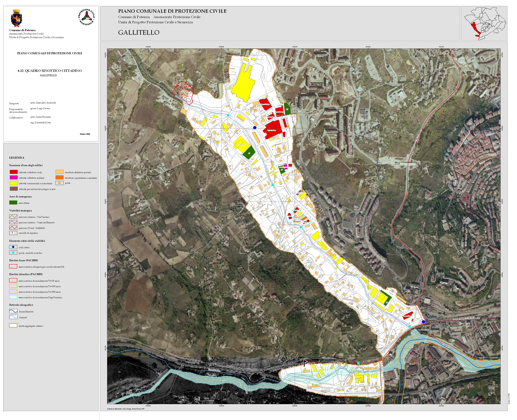
Task: Click the red 'attività collettive civili' swatch
Action: click(14, 172)
